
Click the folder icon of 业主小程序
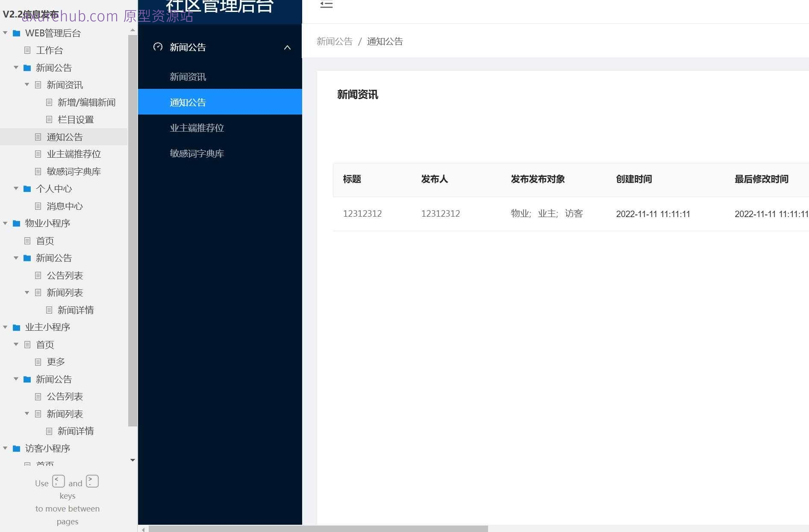pyautogui.click(x=17, y=327)
